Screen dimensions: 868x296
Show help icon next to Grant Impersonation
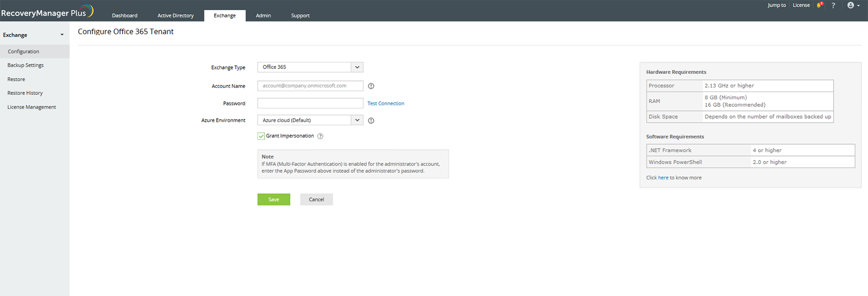tap(320, 136)
